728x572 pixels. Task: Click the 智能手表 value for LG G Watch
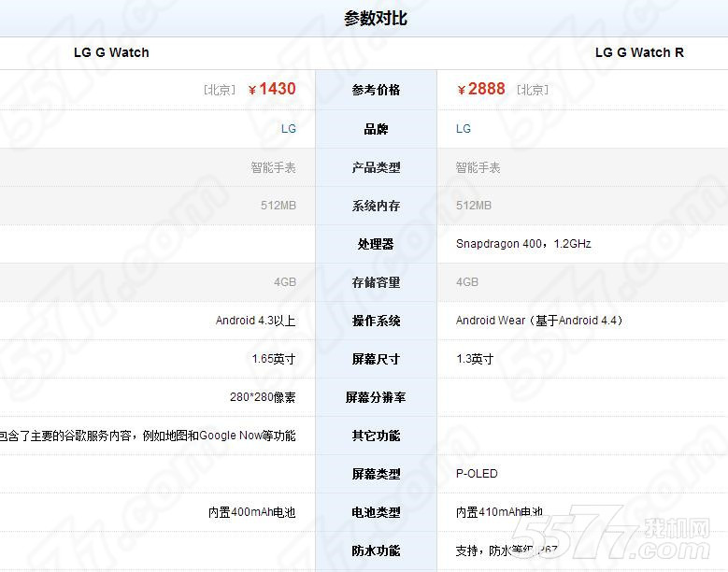tap(274, 167)
